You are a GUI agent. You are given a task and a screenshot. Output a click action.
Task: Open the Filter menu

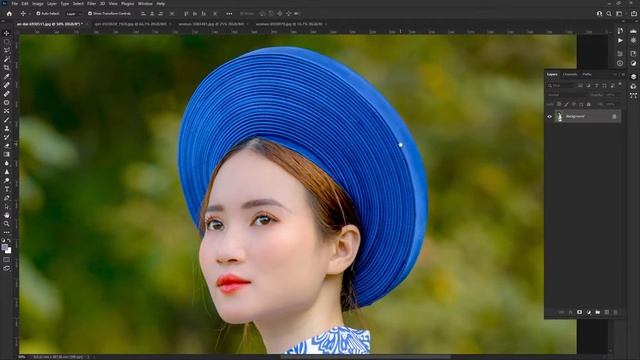tap(91, 4)
